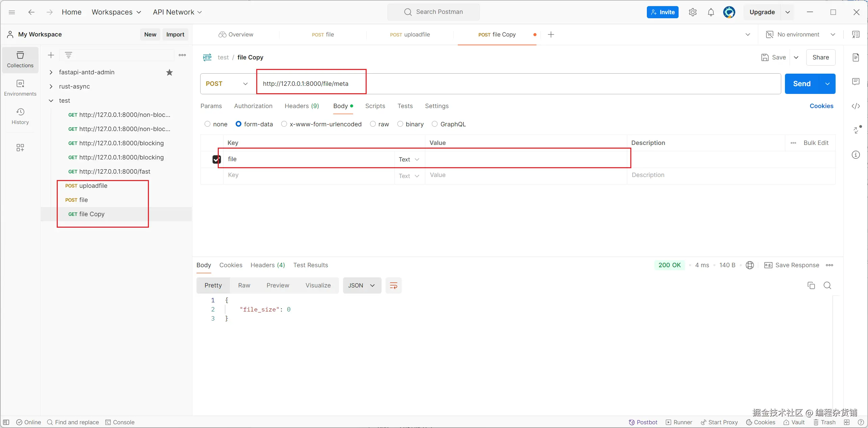Select the binary body type option

[400, 124]
